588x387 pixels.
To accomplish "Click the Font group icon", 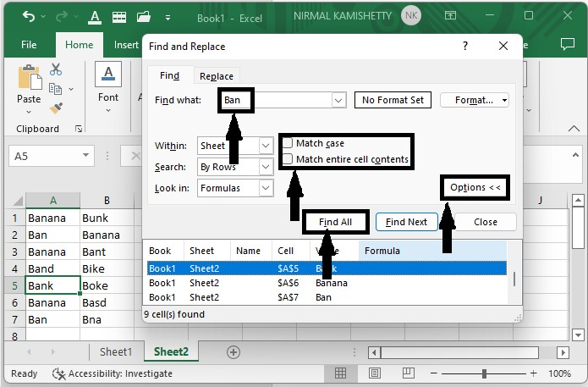I will (108, 74).
